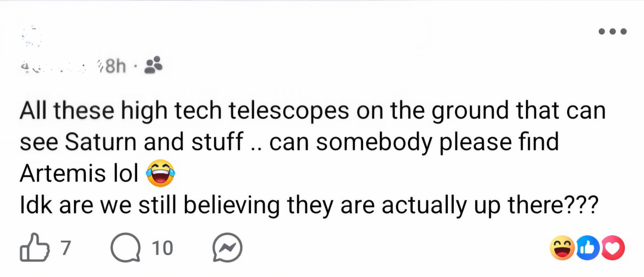Screen dimensions: 644x277
Task: Click the blue Like reaction badge
Action: (x=588, y=248)
